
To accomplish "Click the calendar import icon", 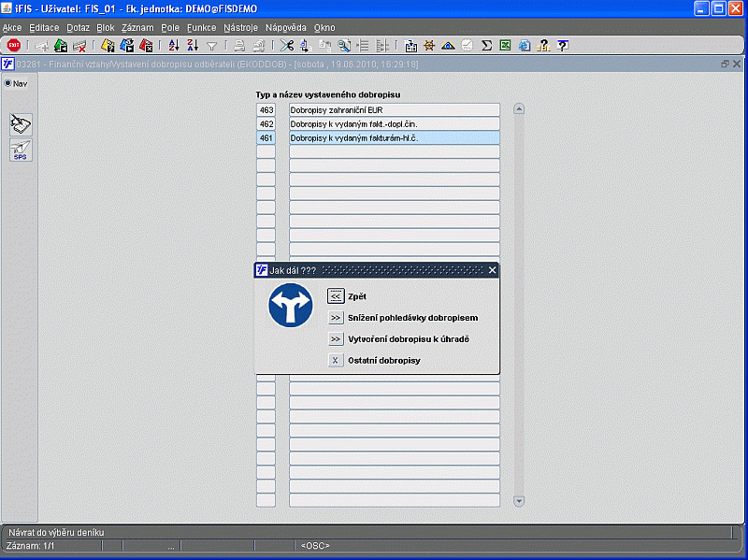I will (x=410, y=45).
